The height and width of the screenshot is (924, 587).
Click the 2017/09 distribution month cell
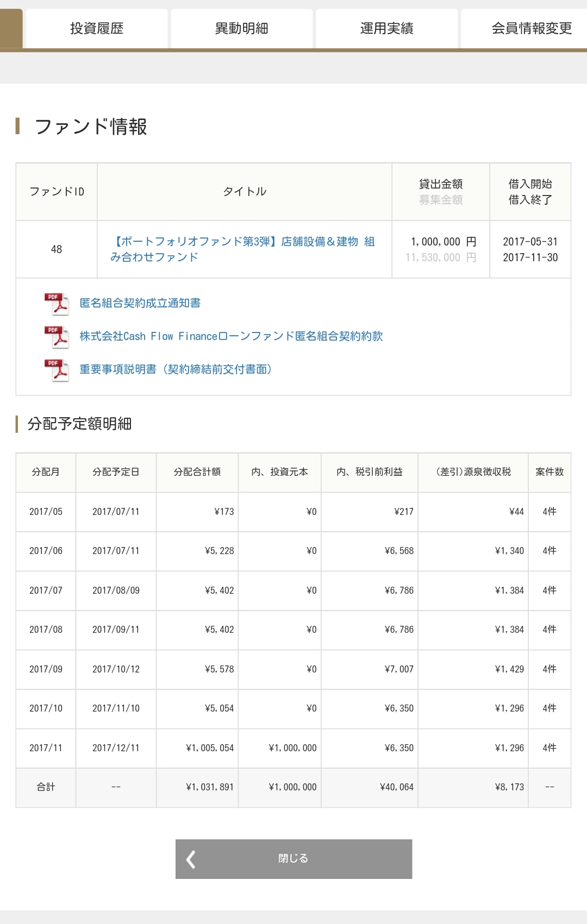tap(46, 669)
